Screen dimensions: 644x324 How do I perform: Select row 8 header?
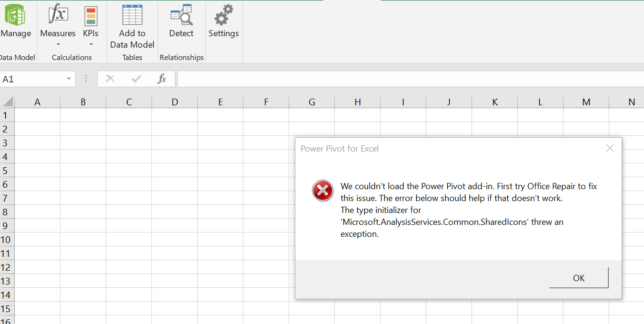pos(7,212)
